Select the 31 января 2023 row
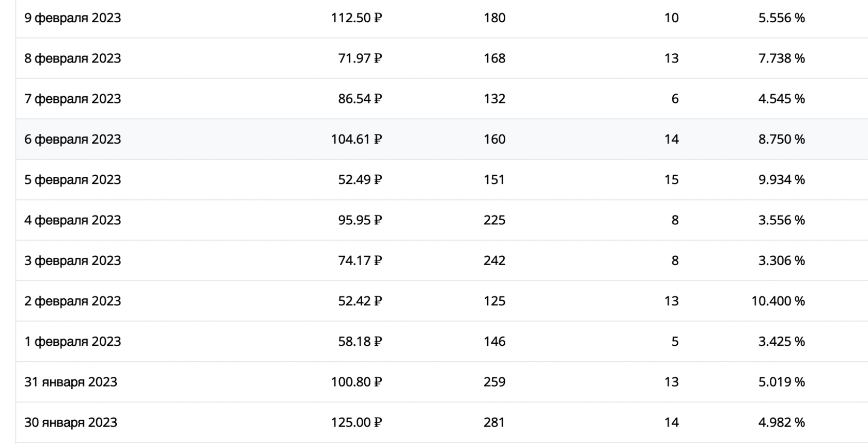This screenshot has height=444, width=868. pyautogui.click(x=442, y=382)
